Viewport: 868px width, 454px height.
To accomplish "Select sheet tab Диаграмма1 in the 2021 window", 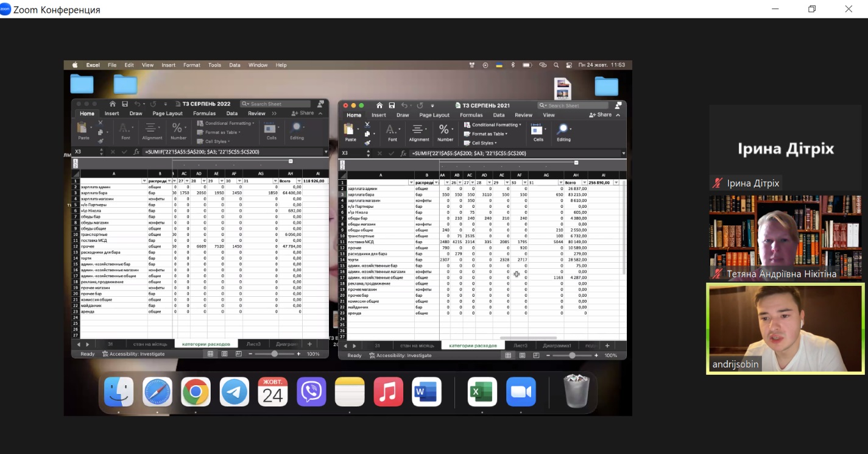I will (557, 346).
